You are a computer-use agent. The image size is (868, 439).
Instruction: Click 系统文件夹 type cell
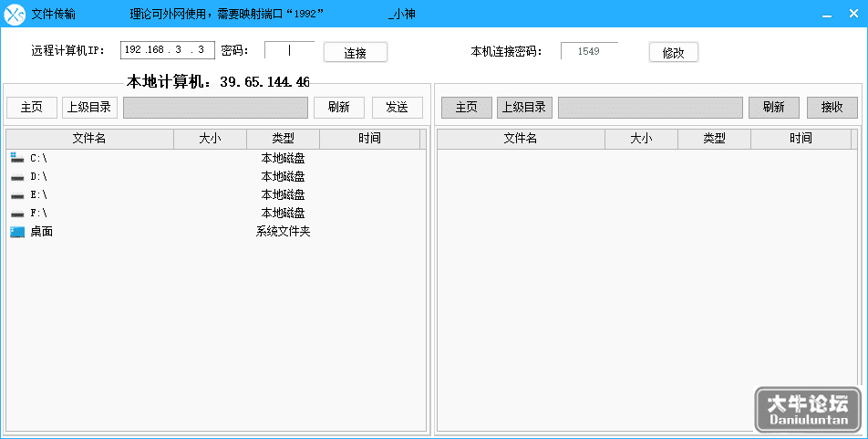pos(283,232)
